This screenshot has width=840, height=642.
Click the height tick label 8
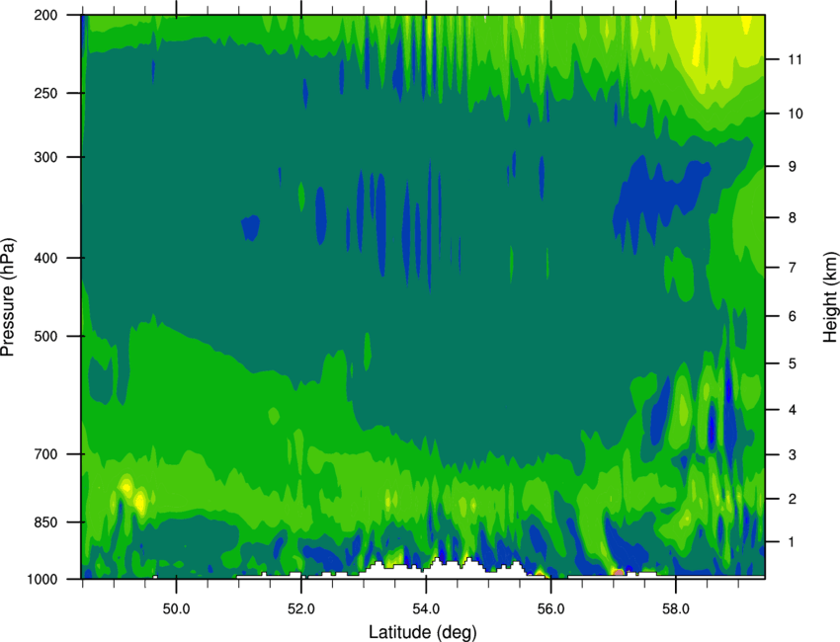coord(793,217)
